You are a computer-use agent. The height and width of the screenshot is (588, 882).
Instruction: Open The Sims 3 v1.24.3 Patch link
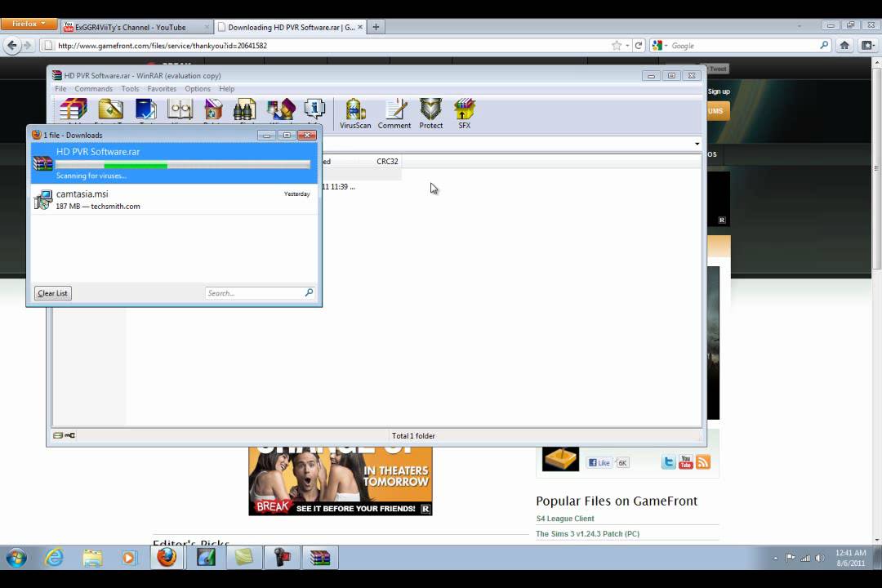[587, 534]
